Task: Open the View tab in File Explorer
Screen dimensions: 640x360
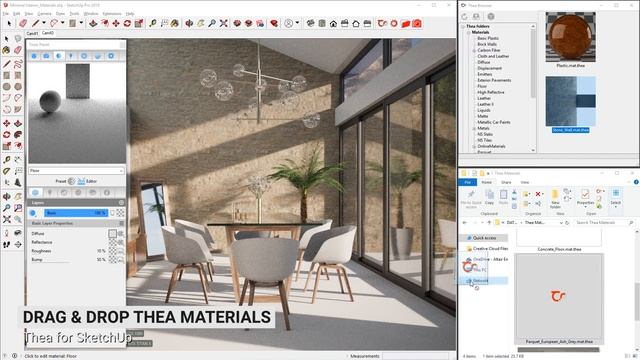Action: point(524,182)
